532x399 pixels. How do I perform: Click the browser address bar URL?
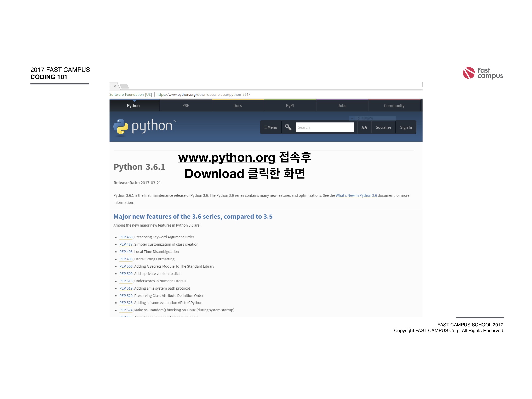point(203,95)
